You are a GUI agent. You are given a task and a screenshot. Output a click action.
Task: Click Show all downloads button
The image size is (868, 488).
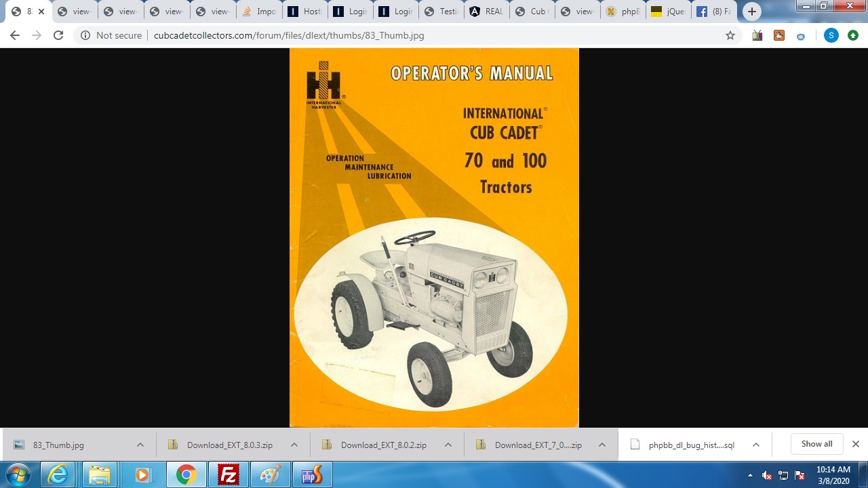[x=816, y=444]
